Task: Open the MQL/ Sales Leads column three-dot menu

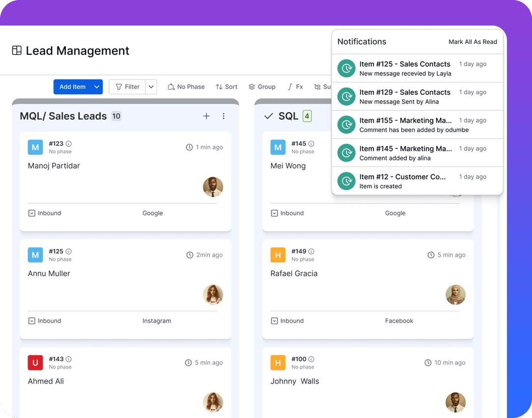Action: click(x=224, y=116)
